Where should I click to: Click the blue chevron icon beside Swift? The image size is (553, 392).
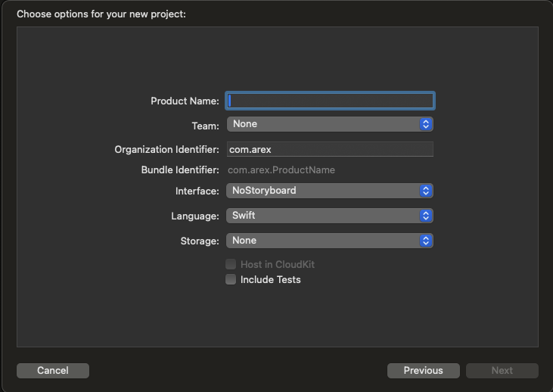(426, 216)
